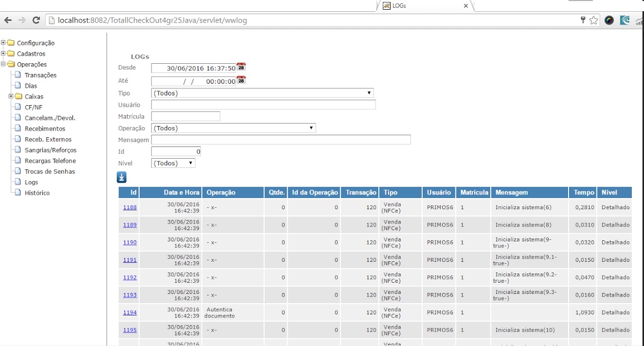Screen dimensions: 644x346
Task: Open Receb. Externos in the sidebar
Action: (x=48, y=139)
